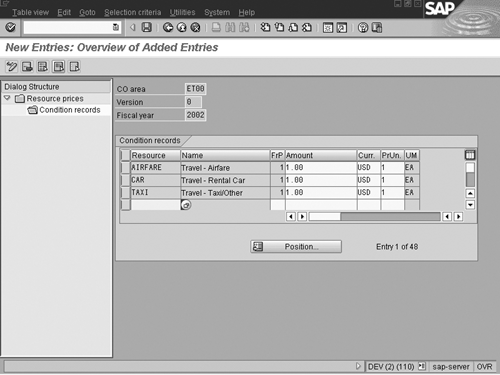Collapse the Resource prices tree node
Image resolution: width=500 pixels, height=375 pixels.
tap(7, 98)
